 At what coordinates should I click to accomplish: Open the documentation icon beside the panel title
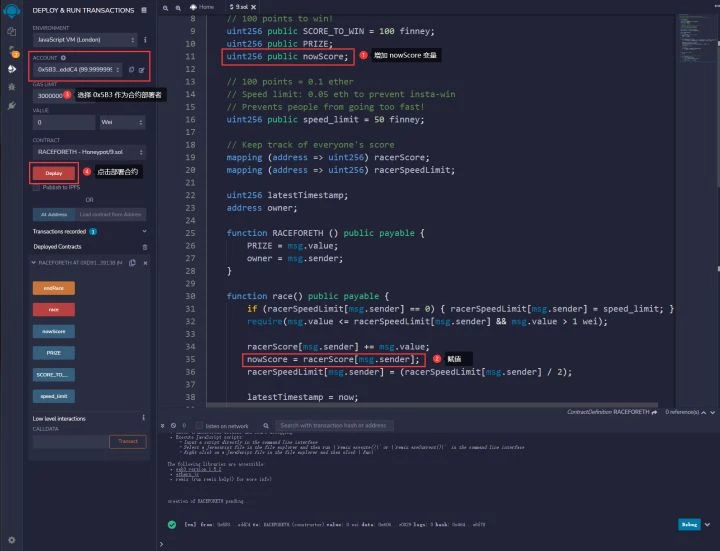(x=144, y=10)
